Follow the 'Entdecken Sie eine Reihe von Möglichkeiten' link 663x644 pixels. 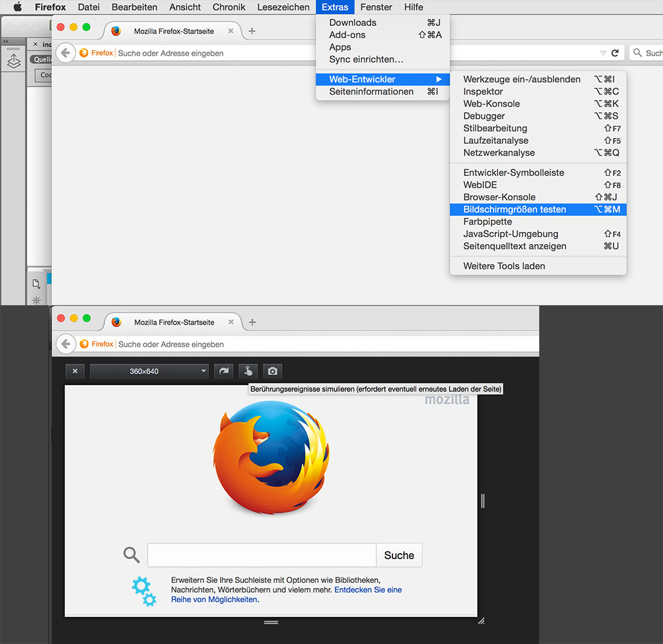click(x=367, y=590)
